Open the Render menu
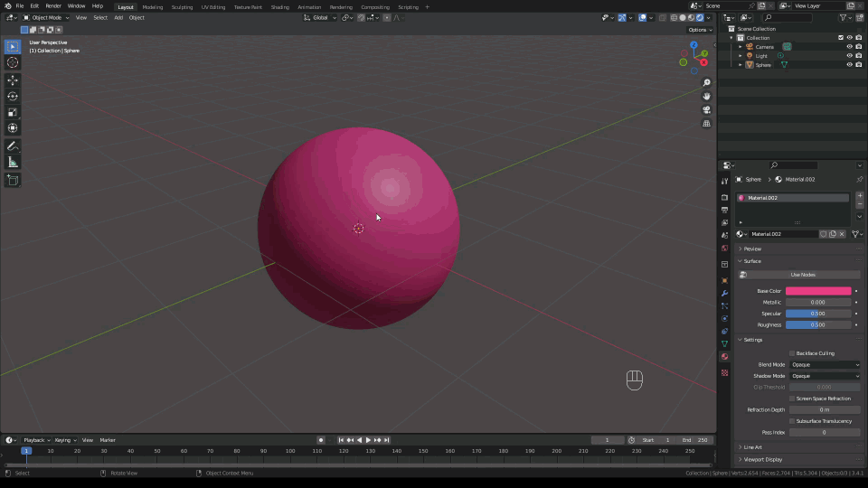This screenshot has height=488, width=868. (53, 6)
